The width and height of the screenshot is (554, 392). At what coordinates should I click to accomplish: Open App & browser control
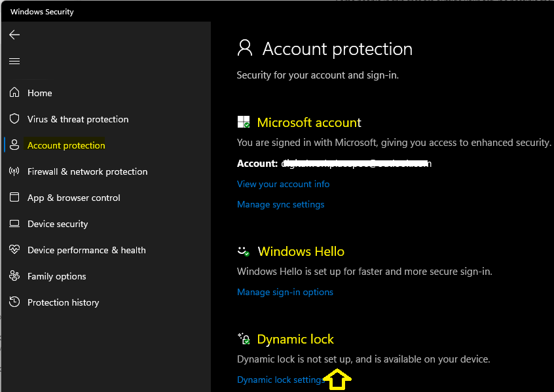click(x=74, y=198)
